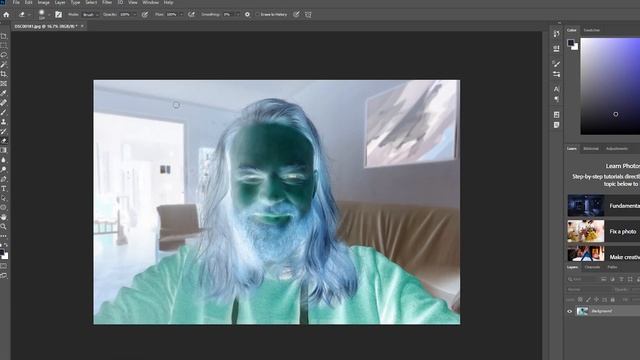Viewport: 640px width, 360px height.
Task: Select the Rectangular Marquee tool
Action: coord(4,45)
